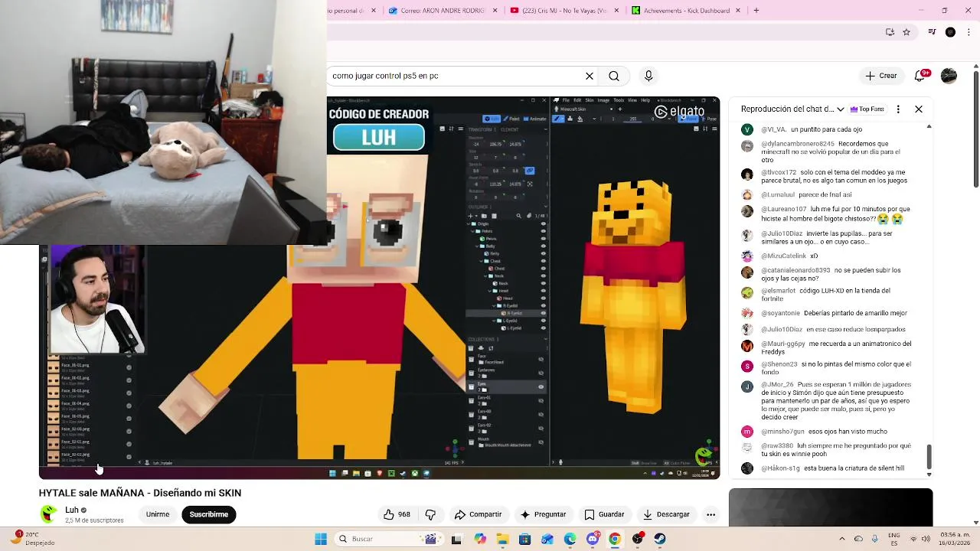Viewport: 980px width, 551px height.
Task: Click the outliner search icon in Blockbench
Action: pyautogui.click(x=518, y=216)
